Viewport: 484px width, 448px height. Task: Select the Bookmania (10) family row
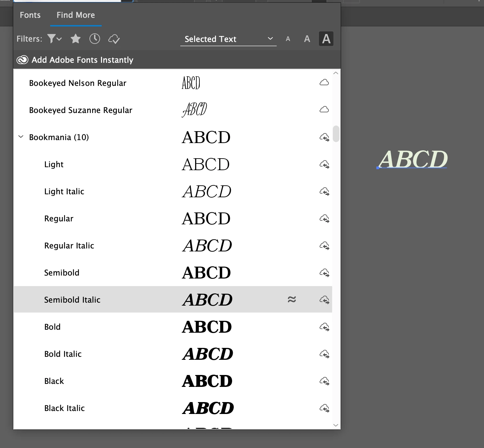[x=173, y=137]
